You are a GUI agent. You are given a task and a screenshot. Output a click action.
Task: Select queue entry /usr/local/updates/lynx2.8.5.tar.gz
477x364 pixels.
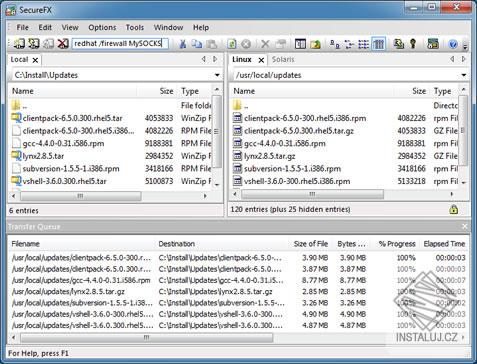pyautogui.click(x=68, y=291)
